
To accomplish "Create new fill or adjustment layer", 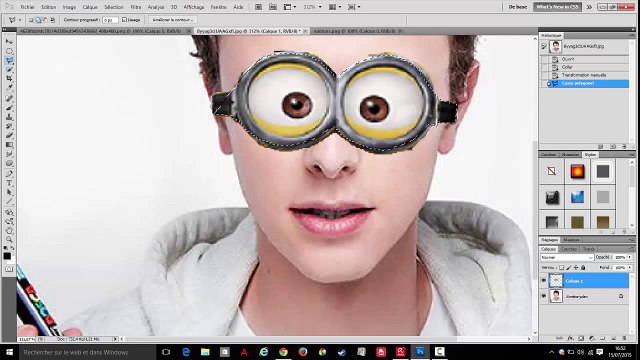I will coord(592,338).
